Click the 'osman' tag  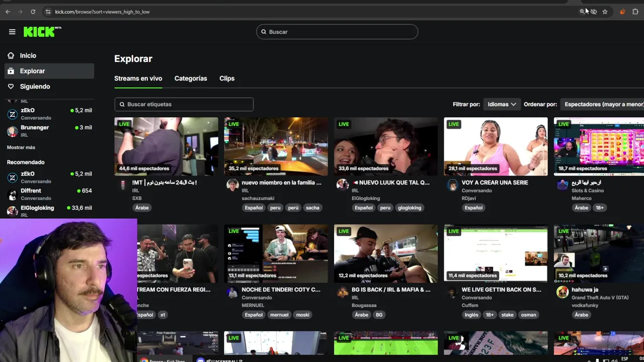point(529,315)
